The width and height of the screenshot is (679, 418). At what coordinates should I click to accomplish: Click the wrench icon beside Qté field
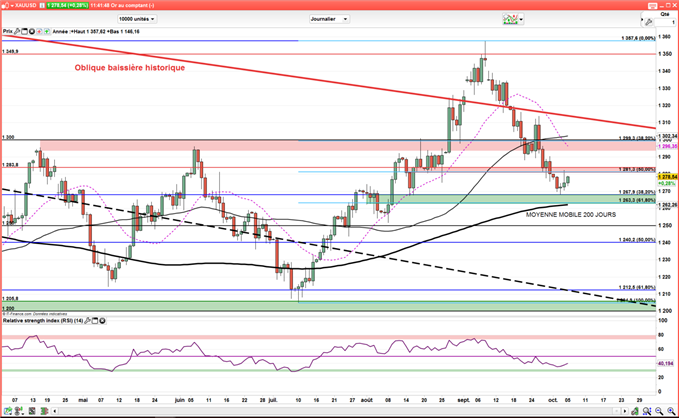(x=649, y=22)
